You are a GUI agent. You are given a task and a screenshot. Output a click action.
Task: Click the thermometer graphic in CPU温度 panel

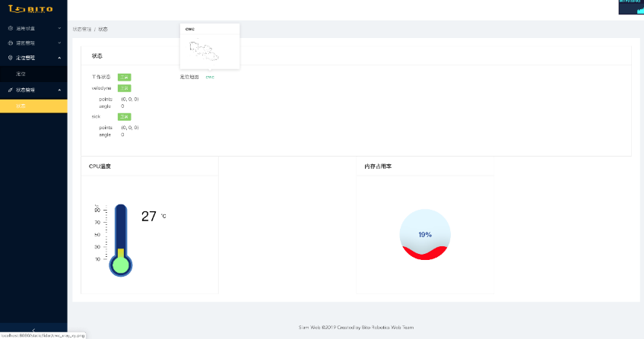pos(120,240)
